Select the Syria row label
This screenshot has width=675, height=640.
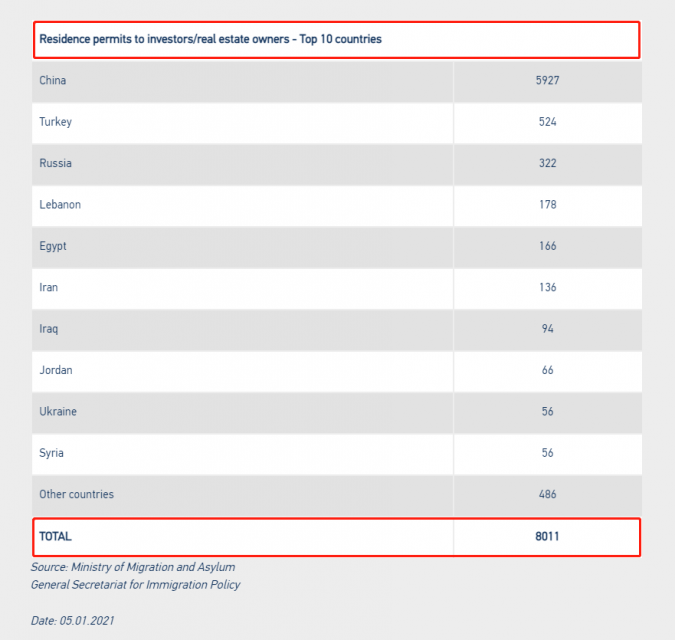pyautogui.click(x=51, y=453)
